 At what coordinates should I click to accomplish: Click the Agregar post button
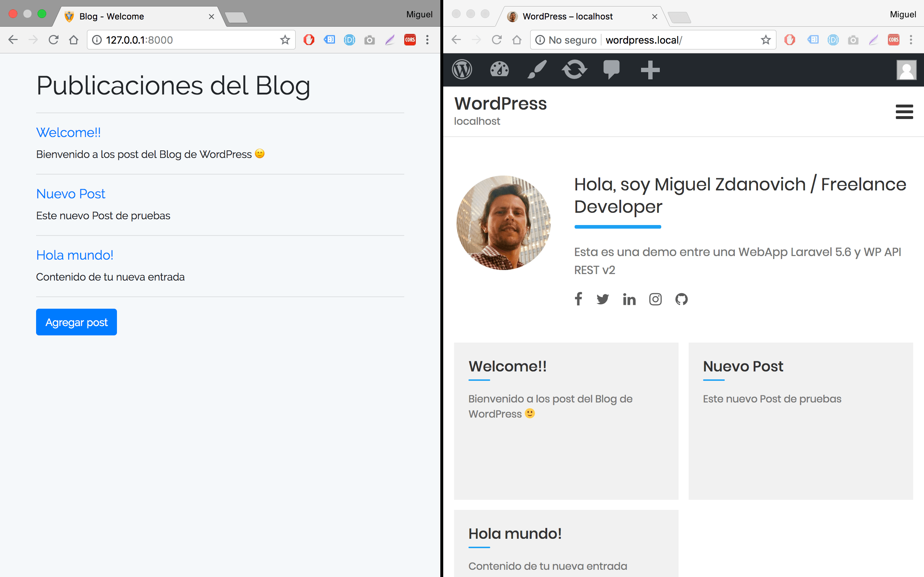coord(77,322)
